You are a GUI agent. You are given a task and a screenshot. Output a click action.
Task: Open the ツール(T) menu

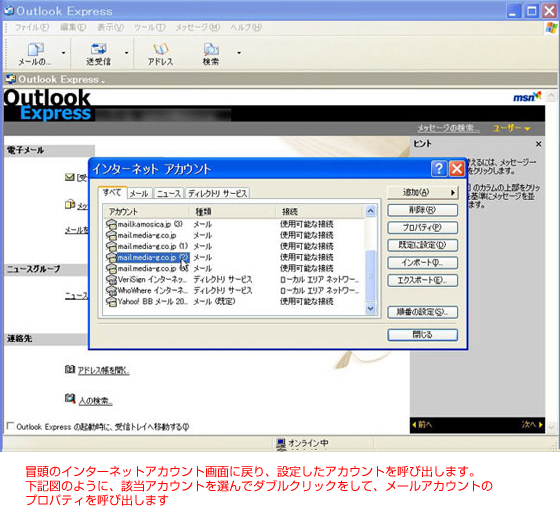(149, 27)
